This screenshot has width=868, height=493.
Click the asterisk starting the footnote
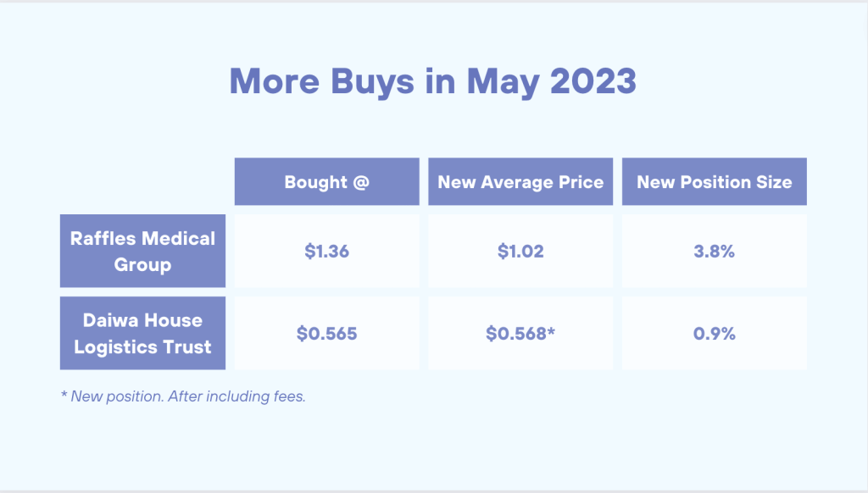point(64,395)
